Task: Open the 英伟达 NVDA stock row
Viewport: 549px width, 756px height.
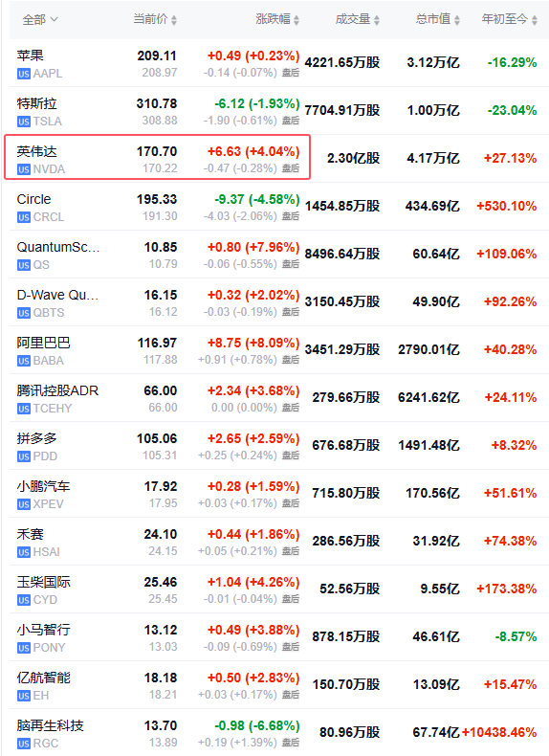Action: tap(157, 158)
